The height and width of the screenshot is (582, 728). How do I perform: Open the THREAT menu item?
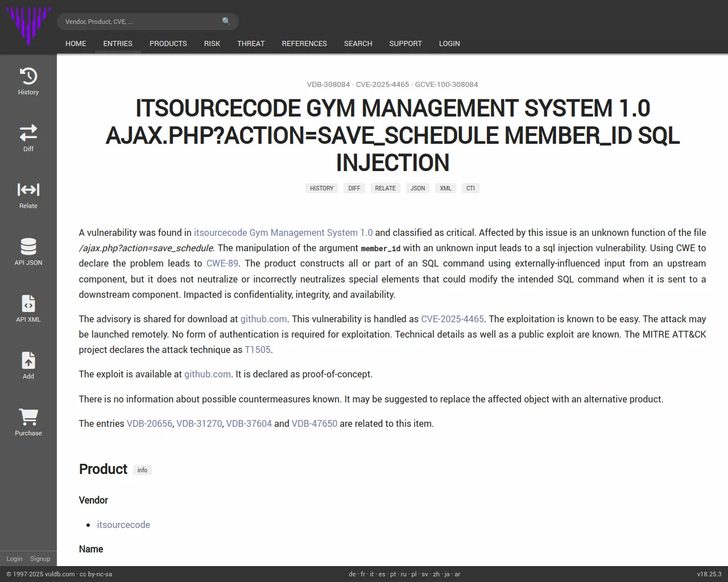251,43
